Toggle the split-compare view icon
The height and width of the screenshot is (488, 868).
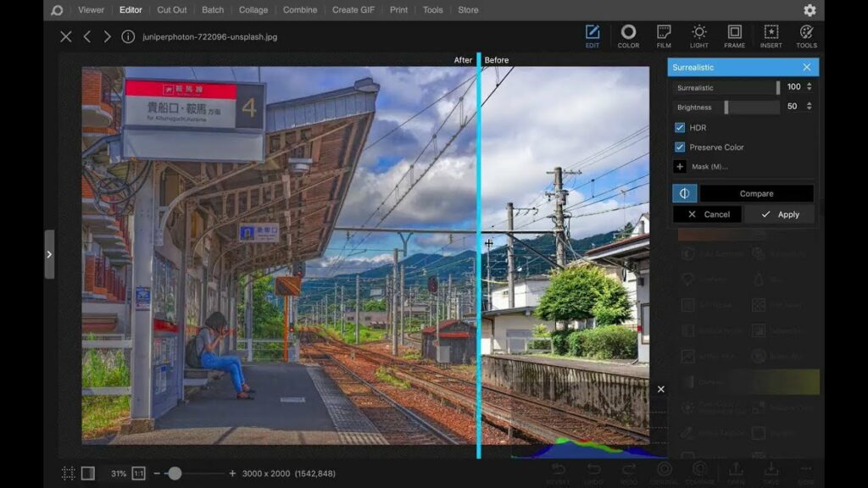pos(685,192)
